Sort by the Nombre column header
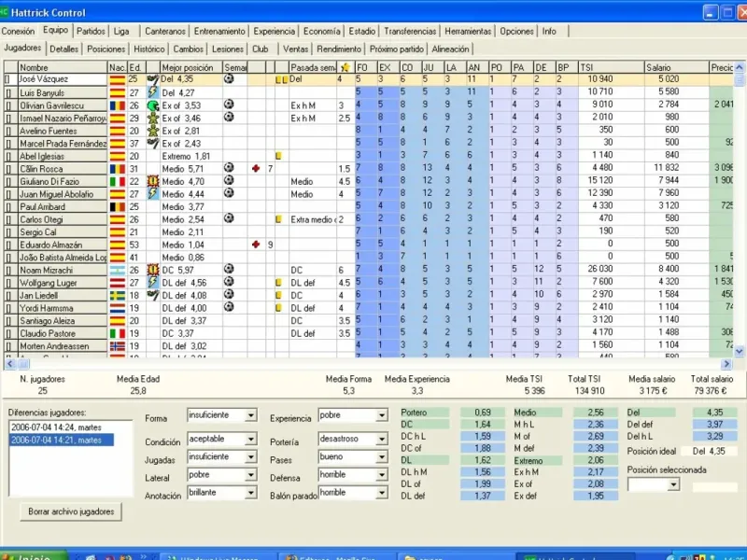 [63, 67]
